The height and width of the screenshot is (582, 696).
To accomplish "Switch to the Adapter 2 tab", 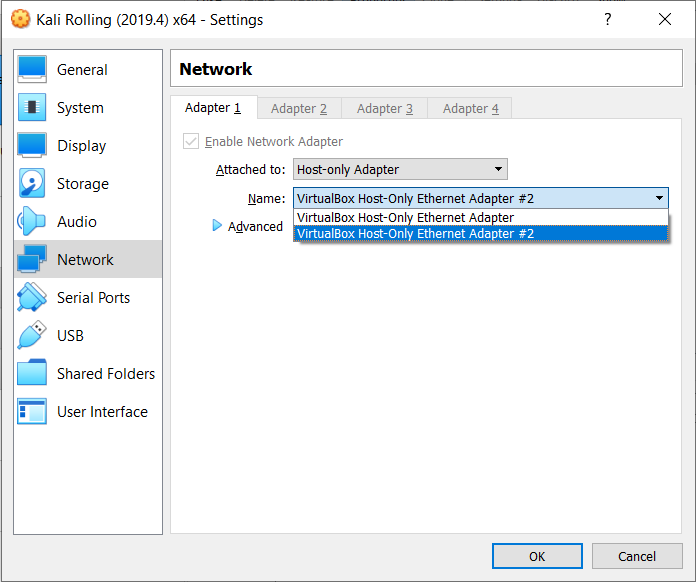I will click(299, 108).
